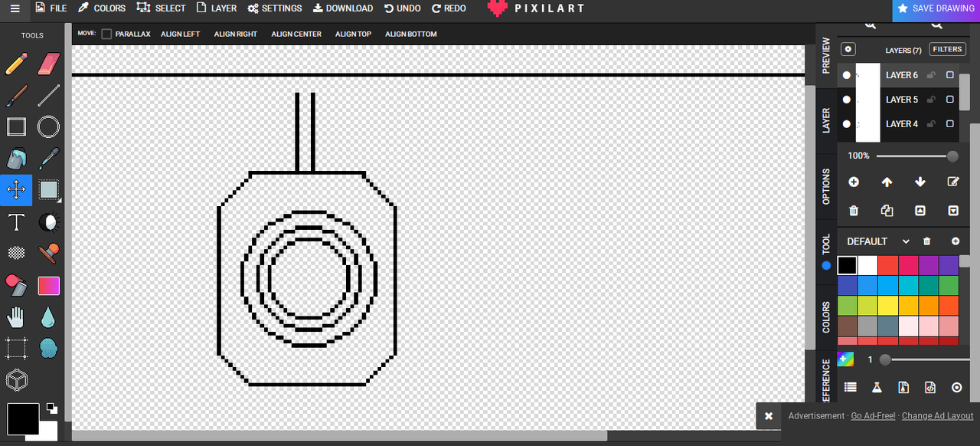This screenshot has width=980, height=446.
Task: Open the File menu
Action: tap(51, 8)
